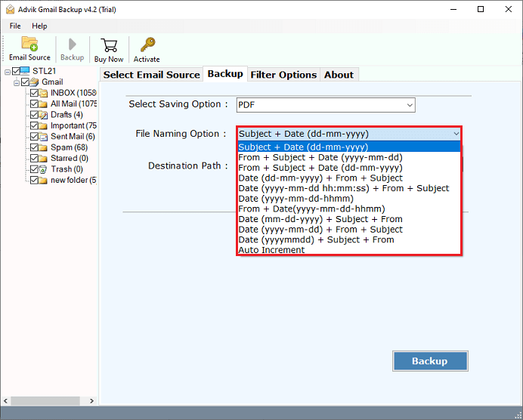Click the Sent Mail folder icon
Image resolution: width=523 pixels, height=420 pixels.
coord(43,136)
